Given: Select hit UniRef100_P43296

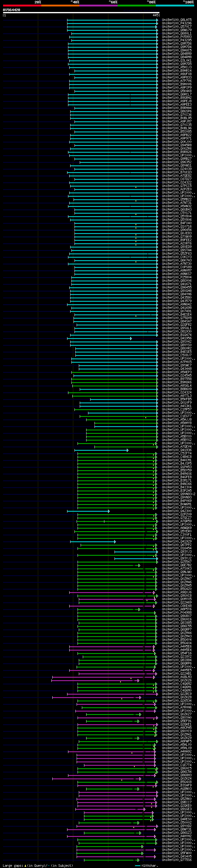Looking at the screenshot, I should 177,23.
